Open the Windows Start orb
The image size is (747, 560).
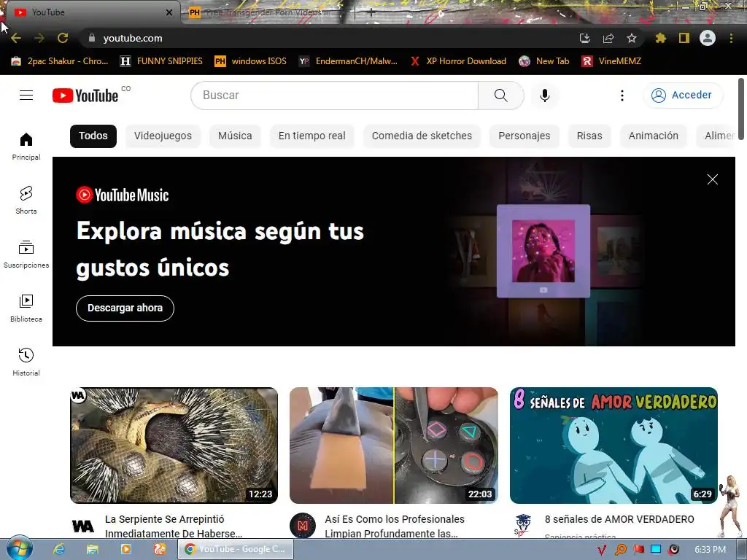(19, 548)
